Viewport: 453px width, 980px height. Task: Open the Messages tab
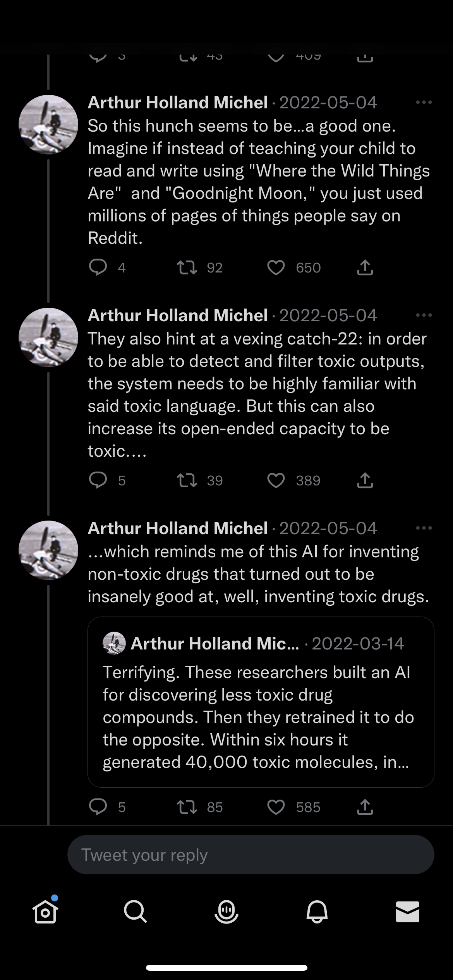[x=408, y=911]
